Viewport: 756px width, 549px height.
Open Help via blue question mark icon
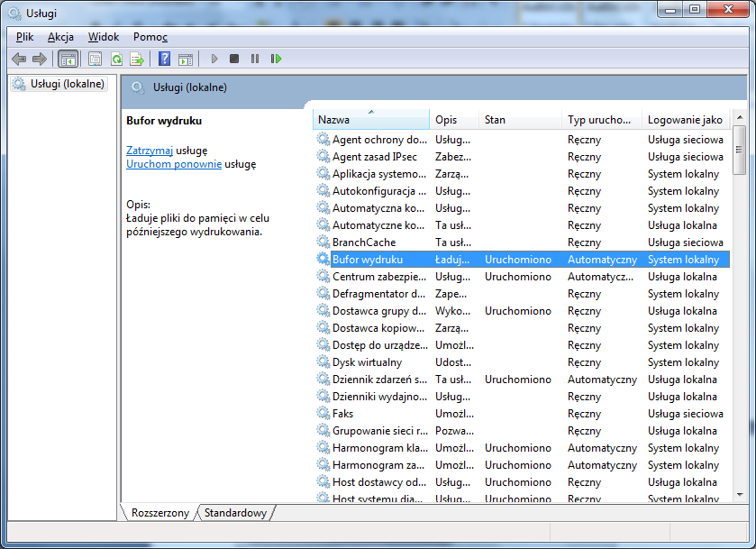[164, 59]
